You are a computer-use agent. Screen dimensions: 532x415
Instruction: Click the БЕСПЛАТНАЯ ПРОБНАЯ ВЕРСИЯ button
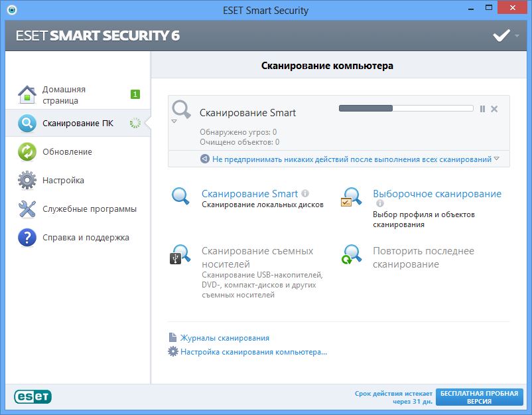click(480, 397)
